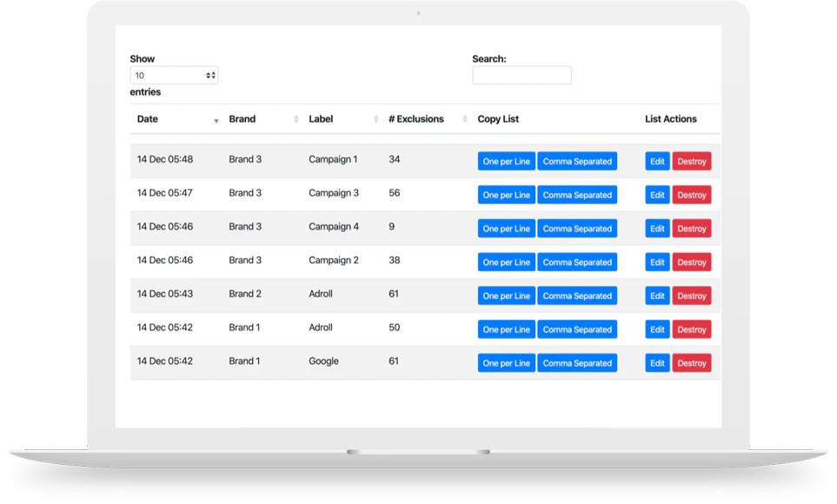The height and width of the screenshot is (504, 837).
Task: Click the Google label cell
Action: click(x=323, y=361)
